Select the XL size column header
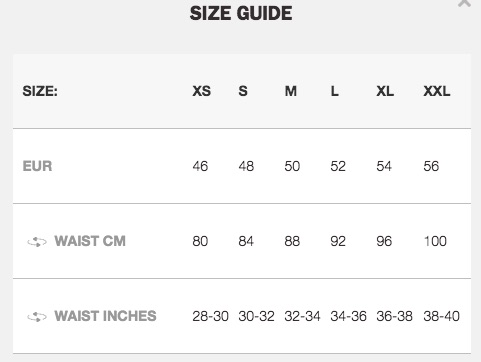 coord(385,91)
